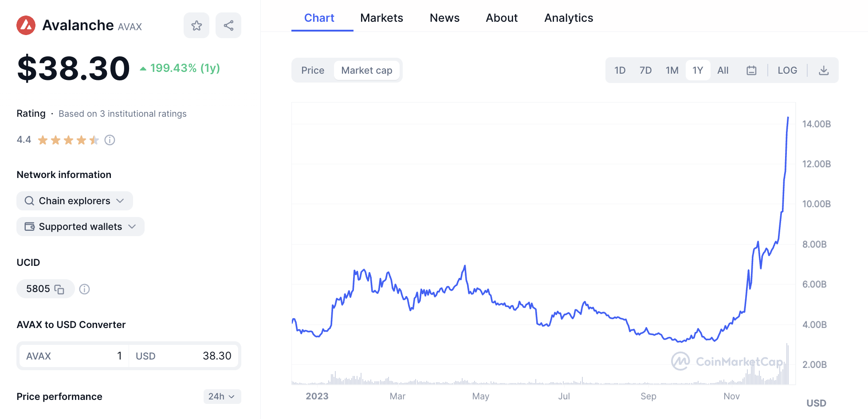Click the share icon button

coord(228,25)
